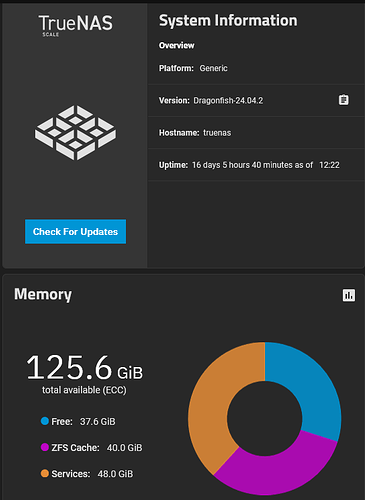This screenshot has width=365, height=500.
Task: Click the purple ZFS Cache legend dot
Action: pos(45,447)
